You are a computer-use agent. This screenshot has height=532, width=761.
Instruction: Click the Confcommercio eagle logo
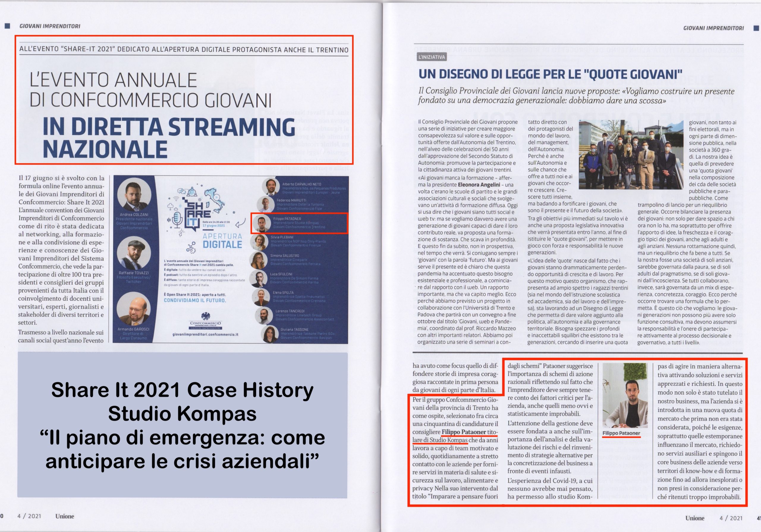[205, 316]
